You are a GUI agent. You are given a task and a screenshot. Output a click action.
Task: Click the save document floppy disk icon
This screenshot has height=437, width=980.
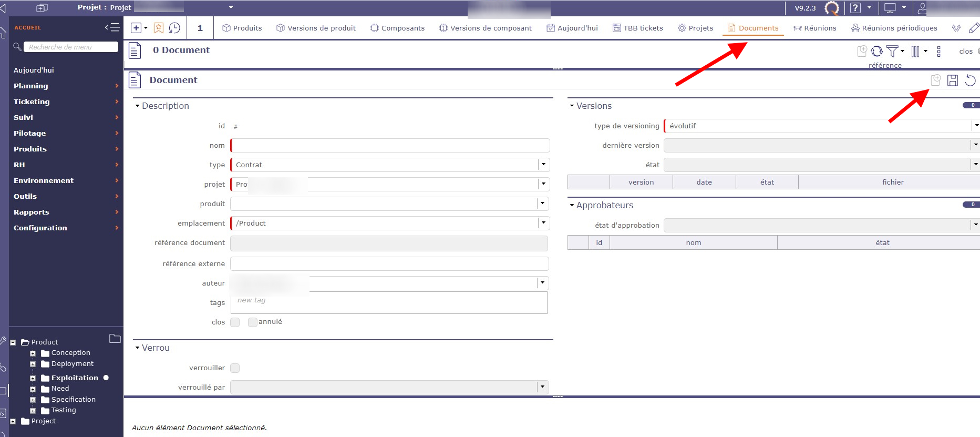click(x=952, y=80)
